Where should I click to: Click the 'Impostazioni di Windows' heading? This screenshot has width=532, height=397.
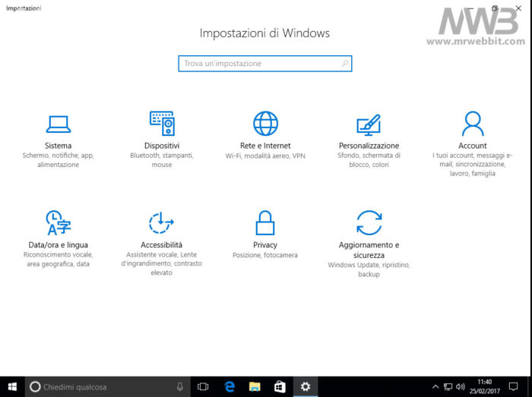pos(264,33)
